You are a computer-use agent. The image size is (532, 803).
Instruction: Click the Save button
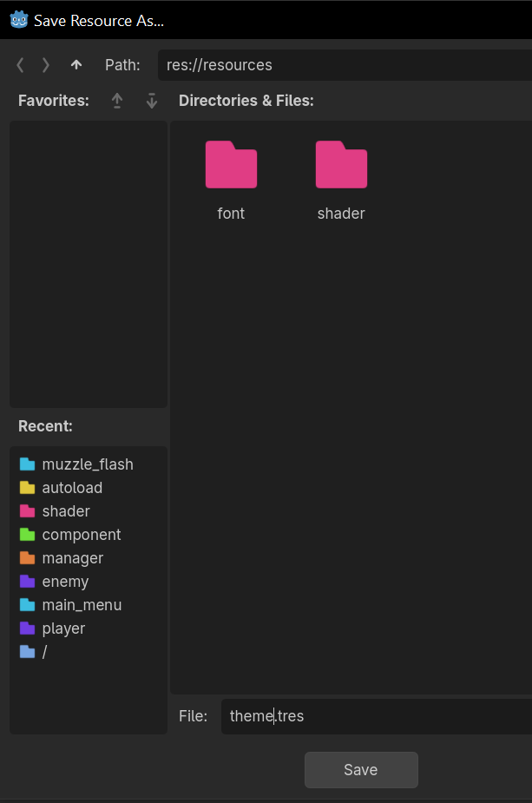click(361, 770)
